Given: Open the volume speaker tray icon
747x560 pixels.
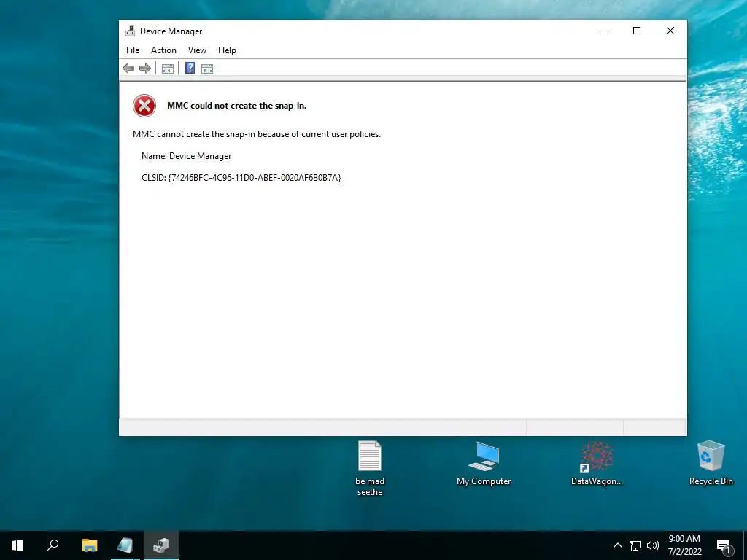Looking at the screenshot, I should [x=653, y=545].
